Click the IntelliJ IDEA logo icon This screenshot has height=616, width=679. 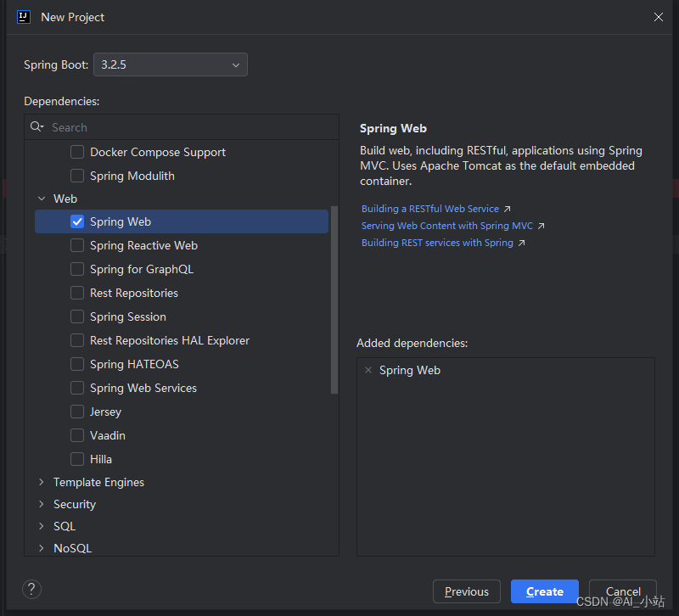click(24, 17)
